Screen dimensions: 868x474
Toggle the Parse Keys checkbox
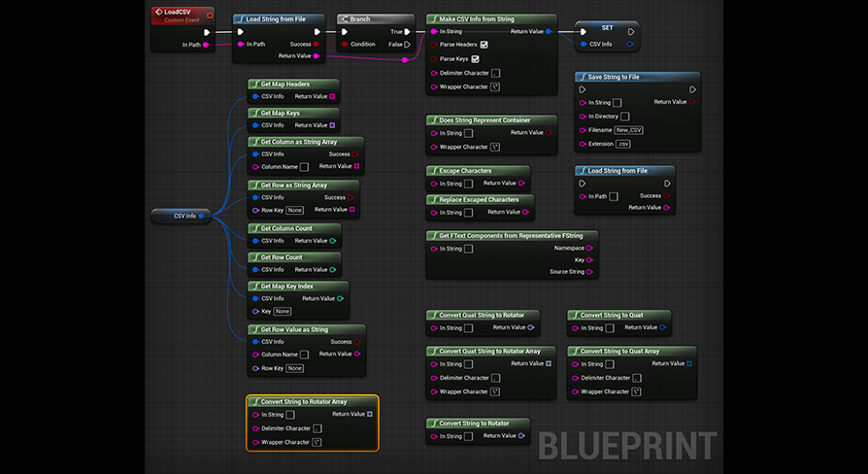(x=475, y=58)
